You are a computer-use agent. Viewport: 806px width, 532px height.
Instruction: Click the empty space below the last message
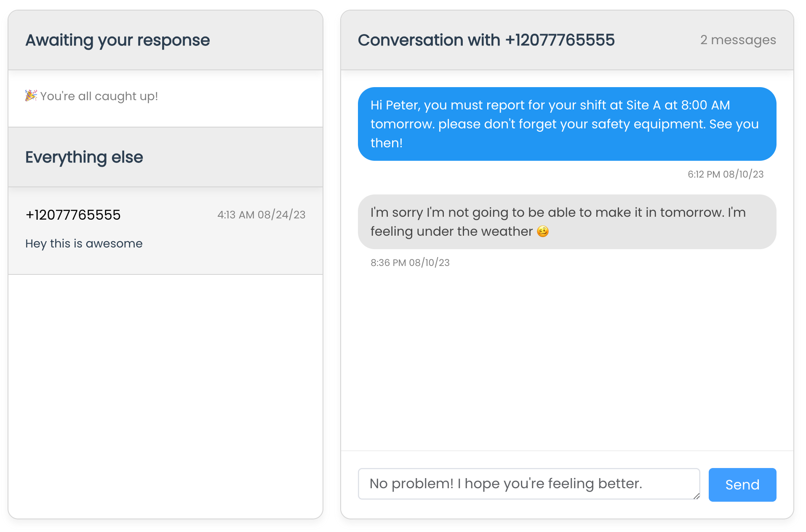[567, 358]
